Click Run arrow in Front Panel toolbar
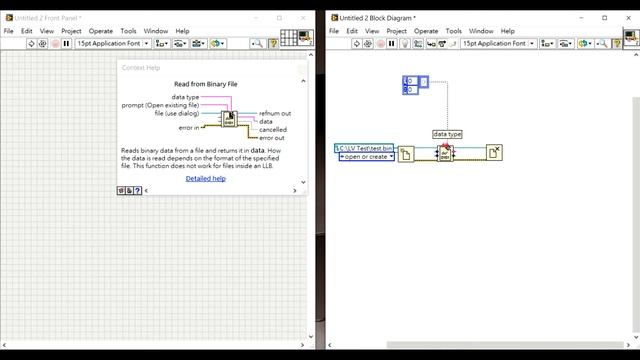This screenshot has height=360, width=640. 31,43
